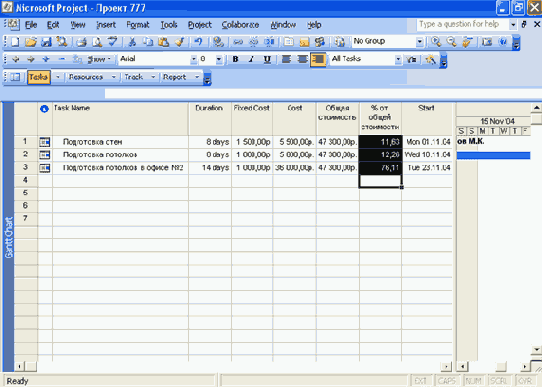
Task: Expand the arrow next to Tasks
Action: (58, 77)
